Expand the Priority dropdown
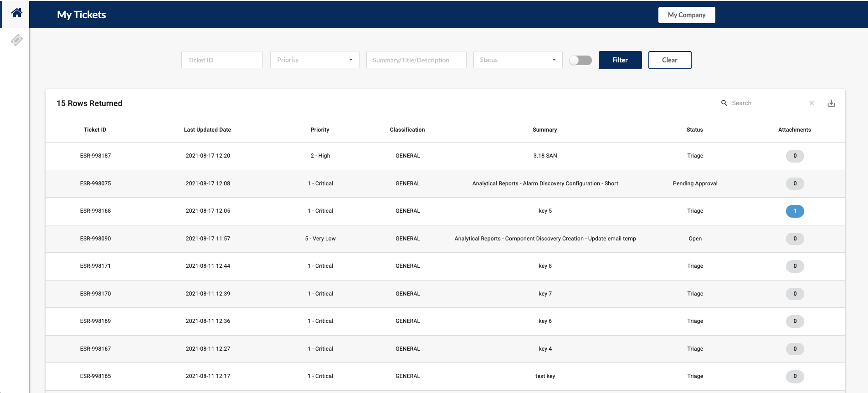Image resolution: width=868 pixels, height=393 pixels. (x=314, y=60)
